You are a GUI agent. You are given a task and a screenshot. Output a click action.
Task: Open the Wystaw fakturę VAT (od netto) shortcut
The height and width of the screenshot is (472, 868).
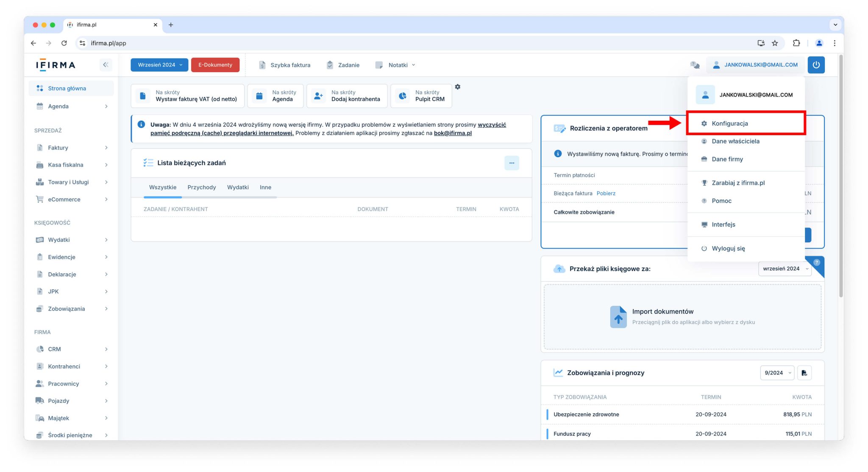188,96
